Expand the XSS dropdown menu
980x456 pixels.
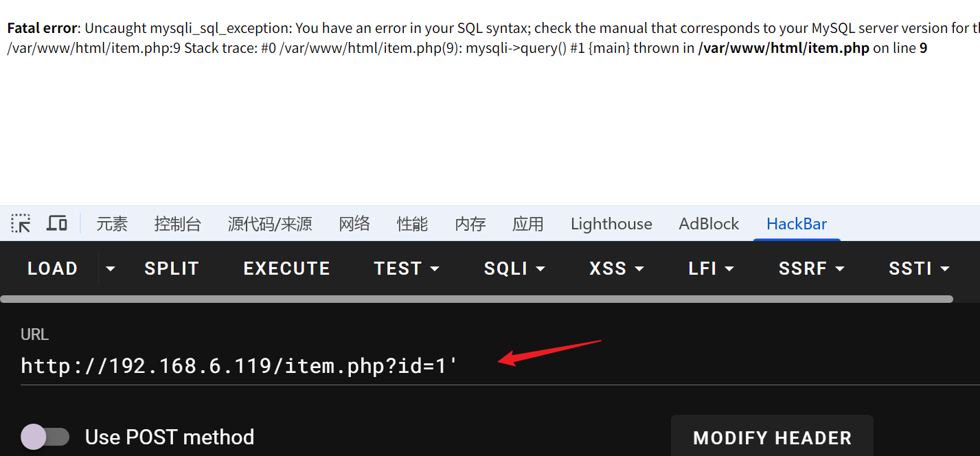coord(617,269)
